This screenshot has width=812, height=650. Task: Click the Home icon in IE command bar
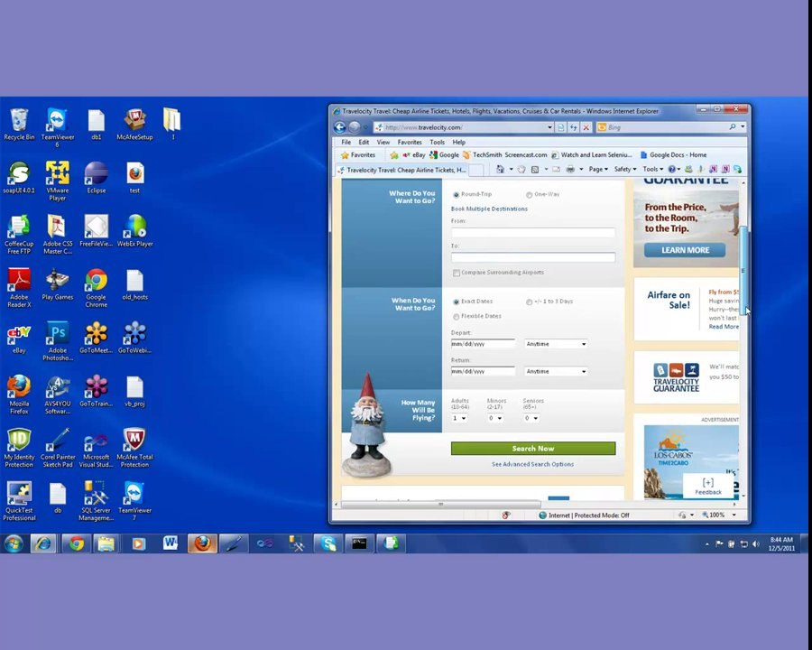(x=500, y=169)
